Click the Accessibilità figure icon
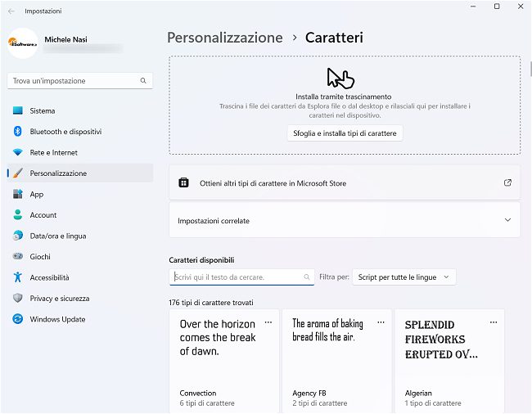This screenshot has height=414, width=532. [18, 277]
